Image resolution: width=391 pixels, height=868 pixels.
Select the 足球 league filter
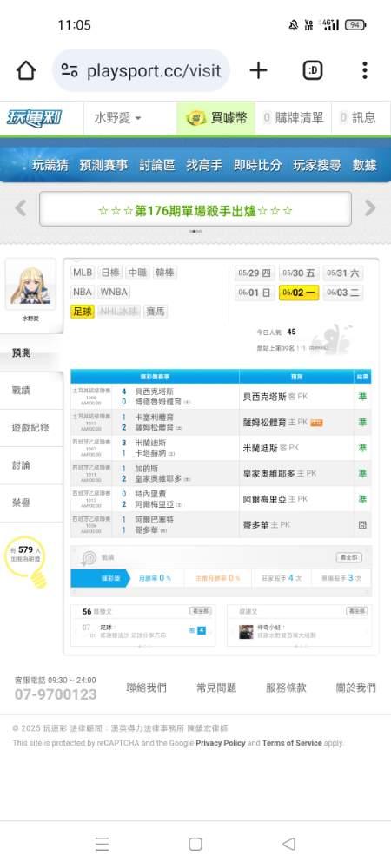[x=83, y=312]
